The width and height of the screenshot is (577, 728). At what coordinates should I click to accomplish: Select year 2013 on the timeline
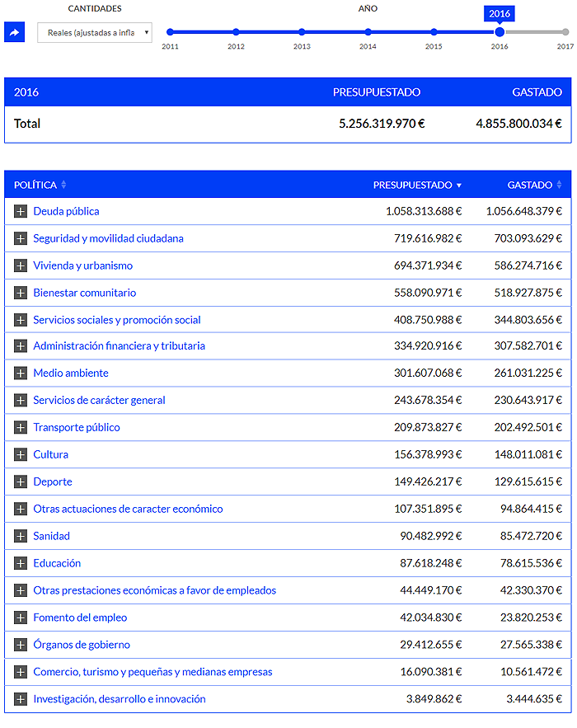(x=302, y=32)
